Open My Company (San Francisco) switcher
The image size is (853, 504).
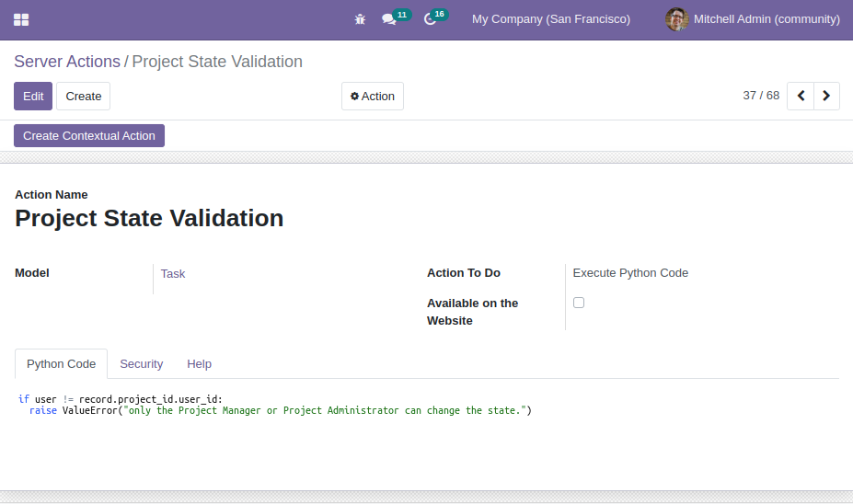click(x=551, y=19)
